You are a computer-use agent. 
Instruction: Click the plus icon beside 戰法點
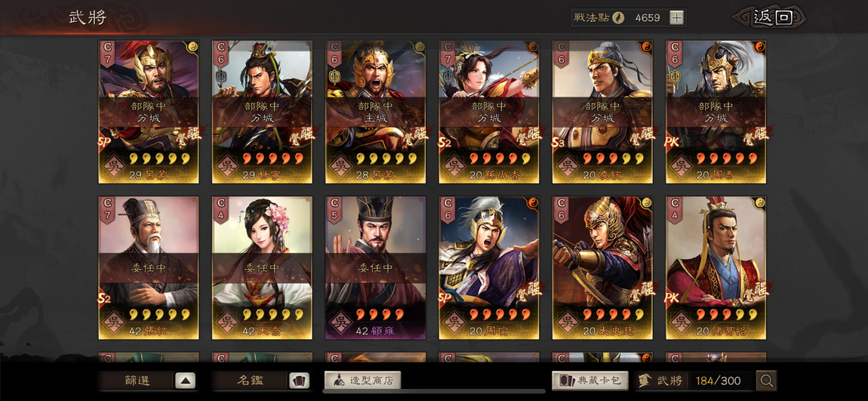676,17
